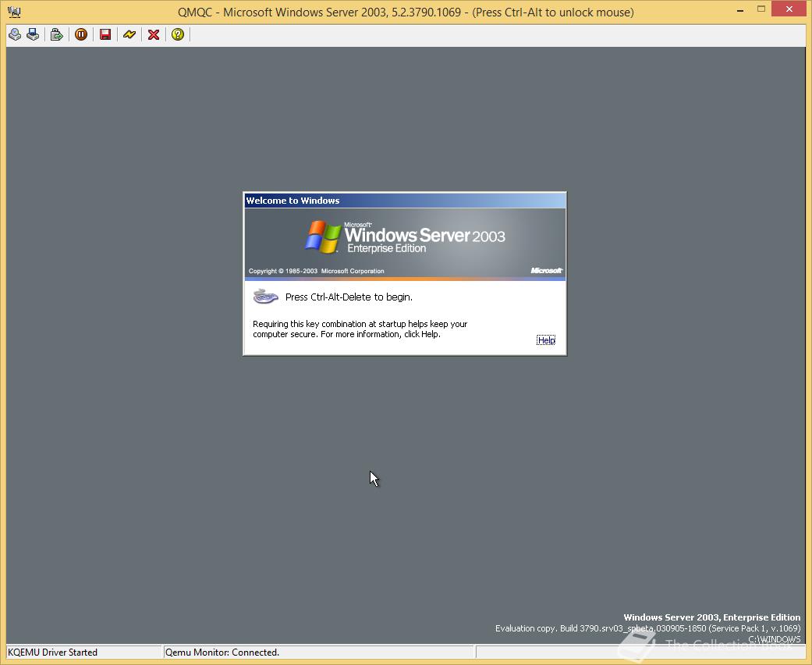The image size is (812, 665).
Task: Click the 'Windows Server 2003, Enterprise Edition' desktop text
Action: point(712,617)
